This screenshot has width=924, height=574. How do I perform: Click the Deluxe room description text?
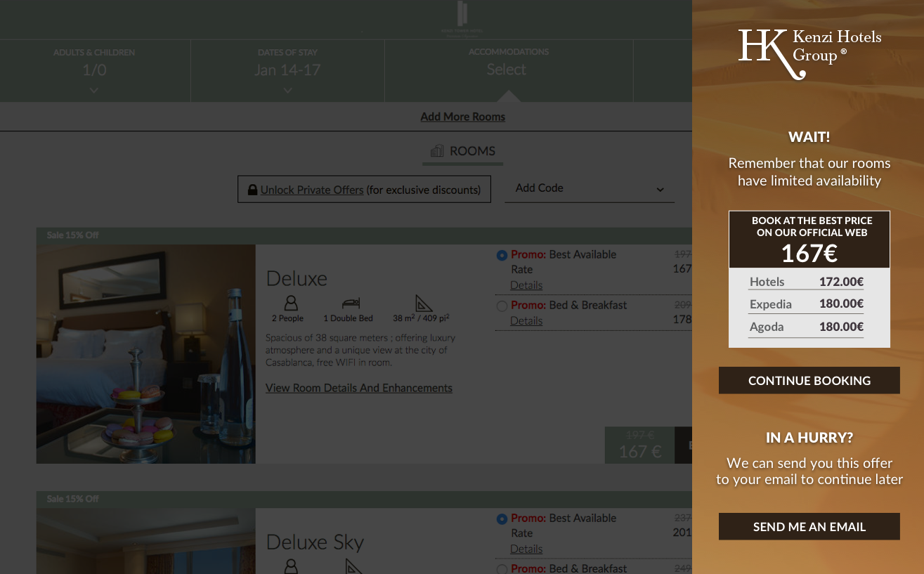coord(360,350)
